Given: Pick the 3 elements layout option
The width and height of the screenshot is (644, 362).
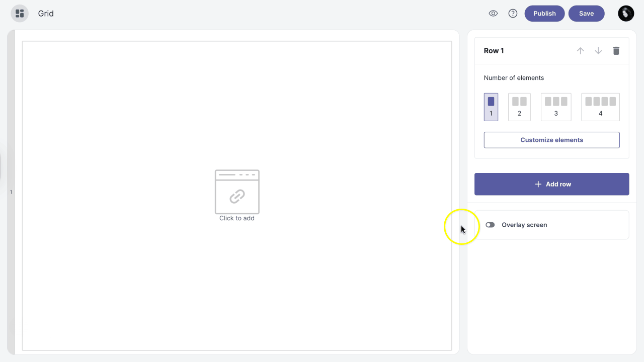Looking at the screenshot, I should pos(556,107).
